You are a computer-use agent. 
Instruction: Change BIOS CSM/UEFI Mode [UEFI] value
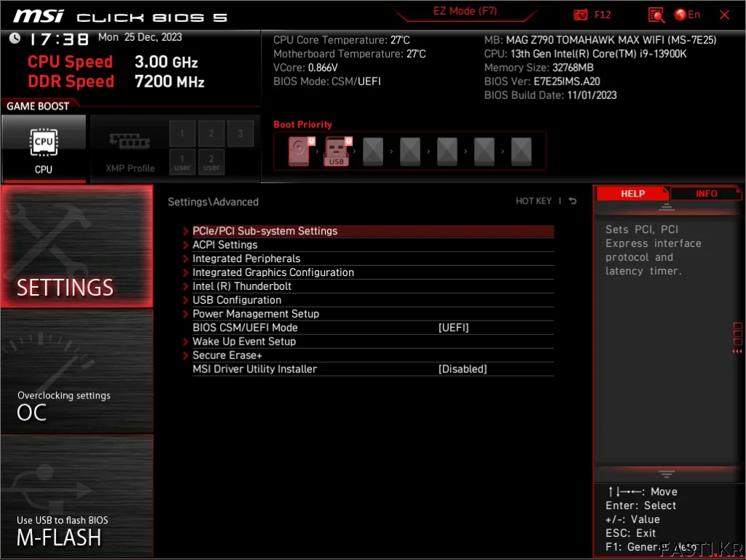coord(453,328)
